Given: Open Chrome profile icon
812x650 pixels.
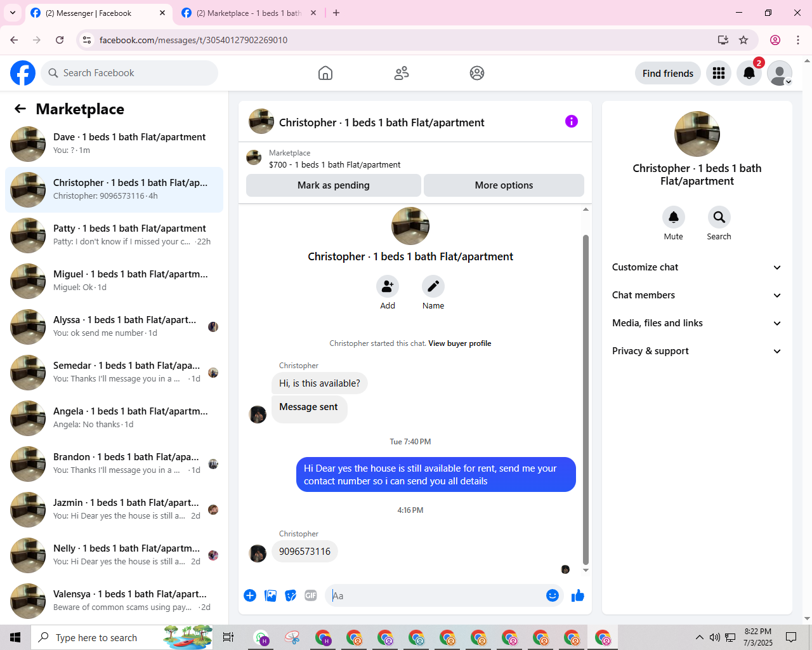Looking at the screenshot, I should click(x=775, y=40).
